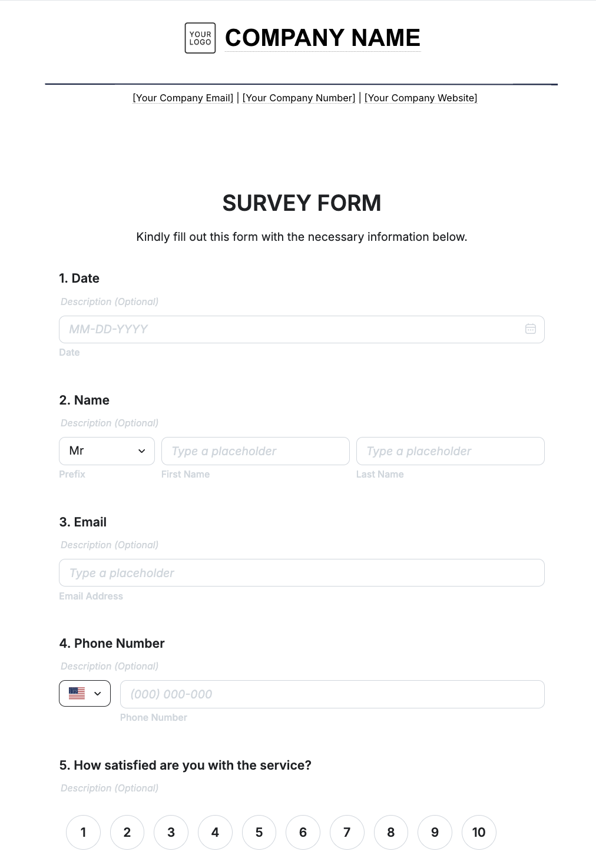Click the Last Name input field
This screenshot has height=868, width=596.
click(x=450, y=451)
